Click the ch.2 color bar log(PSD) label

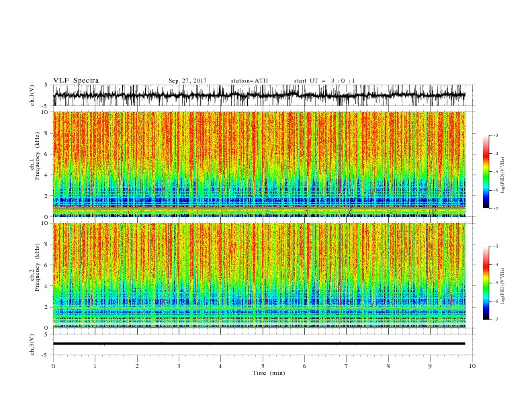[503, 286]
